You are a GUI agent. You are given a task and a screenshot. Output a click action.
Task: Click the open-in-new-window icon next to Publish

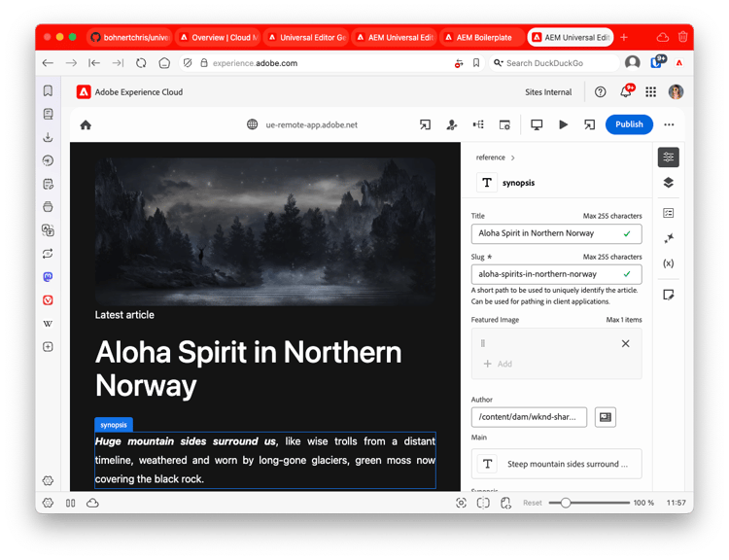coord(590,124)
